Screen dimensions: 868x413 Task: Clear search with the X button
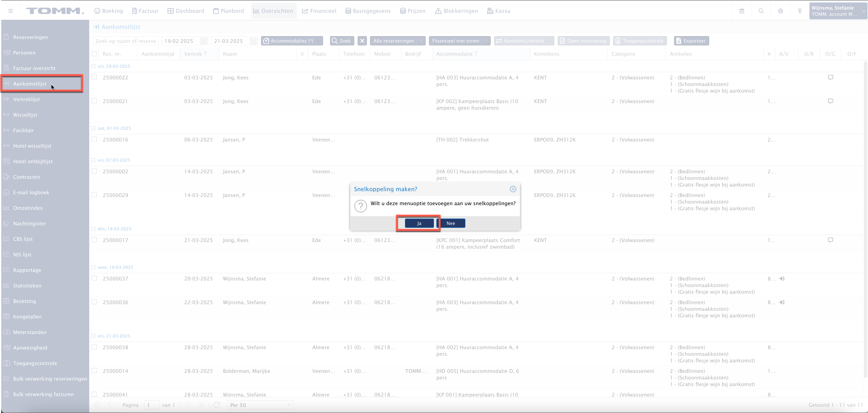pos(362,41)
